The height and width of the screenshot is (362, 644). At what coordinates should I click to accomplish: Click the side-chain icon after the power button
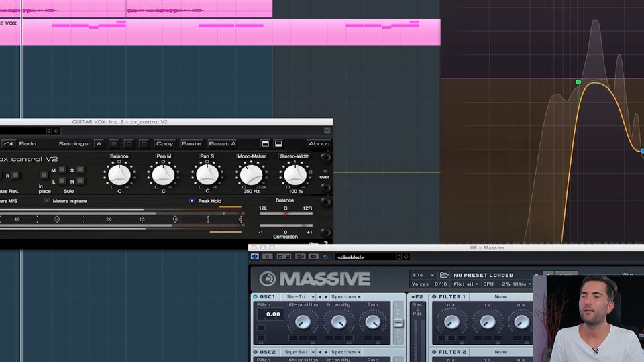click(268, 257)
